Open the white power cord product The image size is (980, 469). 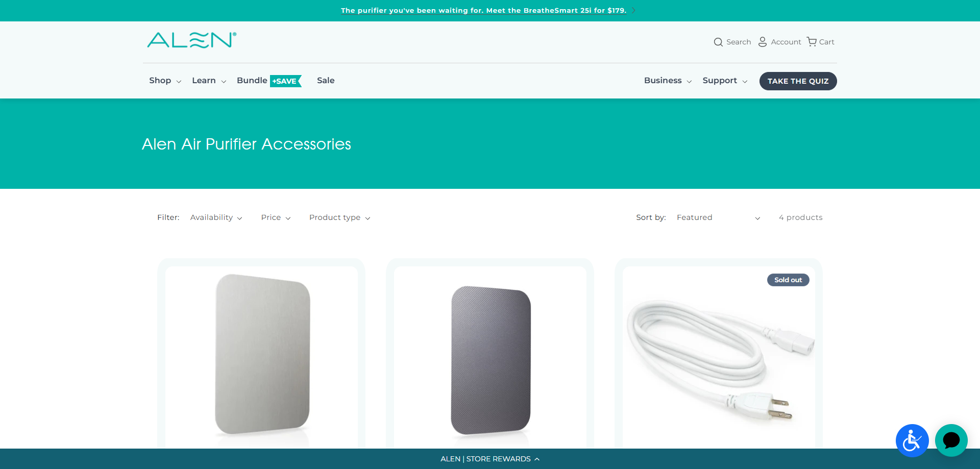click(x=719, y=357)
